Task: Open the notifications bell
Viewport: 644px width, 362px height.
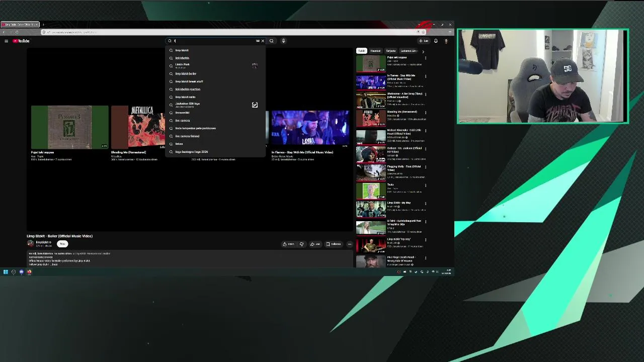Action: 436,41
